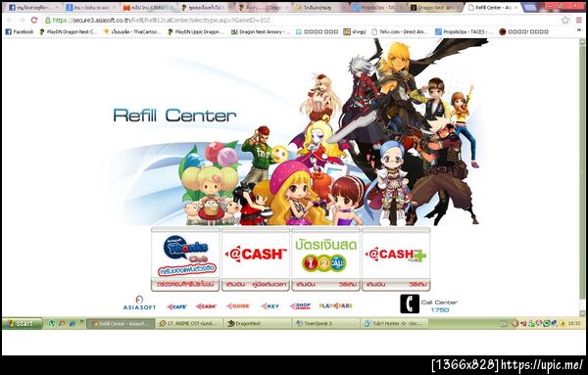
Task: Click the browser back arrow
Action: click(x=10, y=21)
